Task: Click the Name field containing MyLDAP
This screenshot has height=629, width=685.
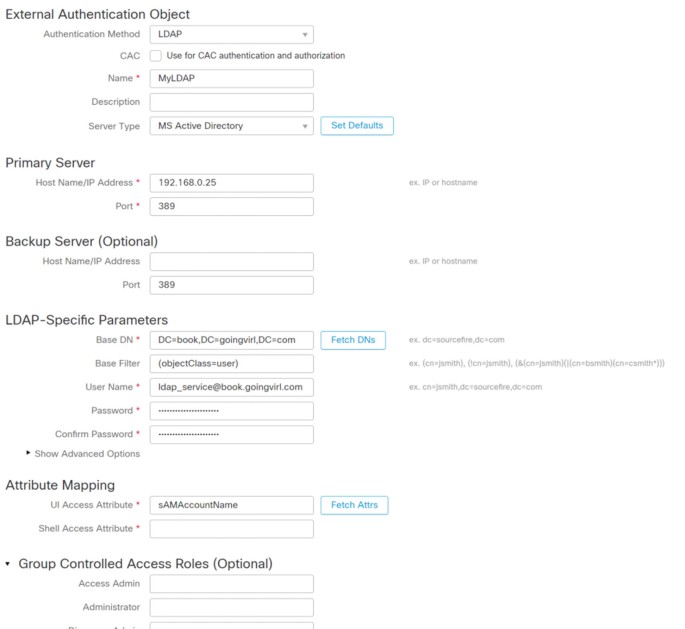Action: [231, 78]
